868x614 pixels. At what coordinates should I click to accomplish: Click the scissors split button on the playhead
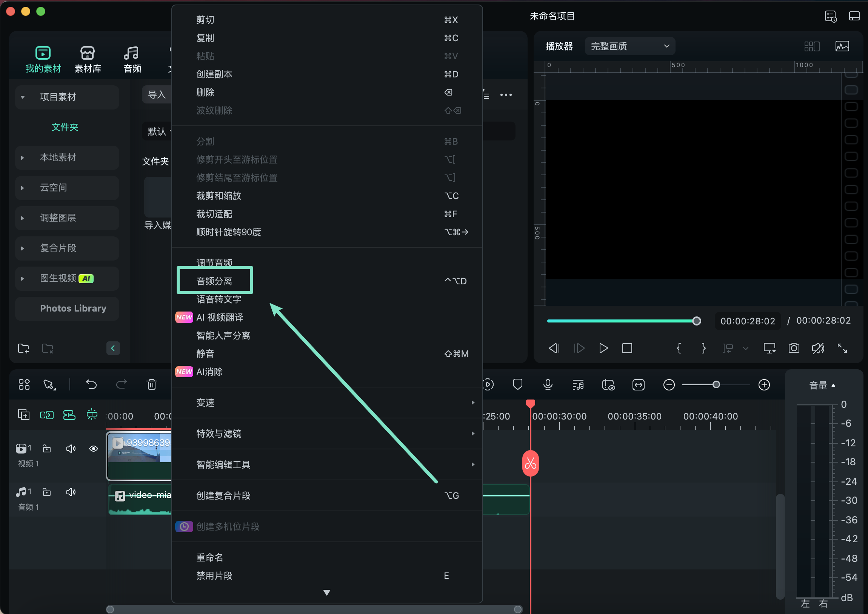click(x=530, y=462)
